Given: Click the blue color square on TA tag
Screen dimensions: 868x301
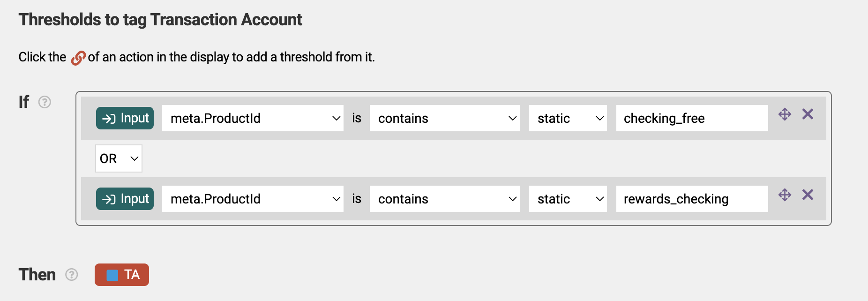Looking at the screenshot, I should coord(112,275).
